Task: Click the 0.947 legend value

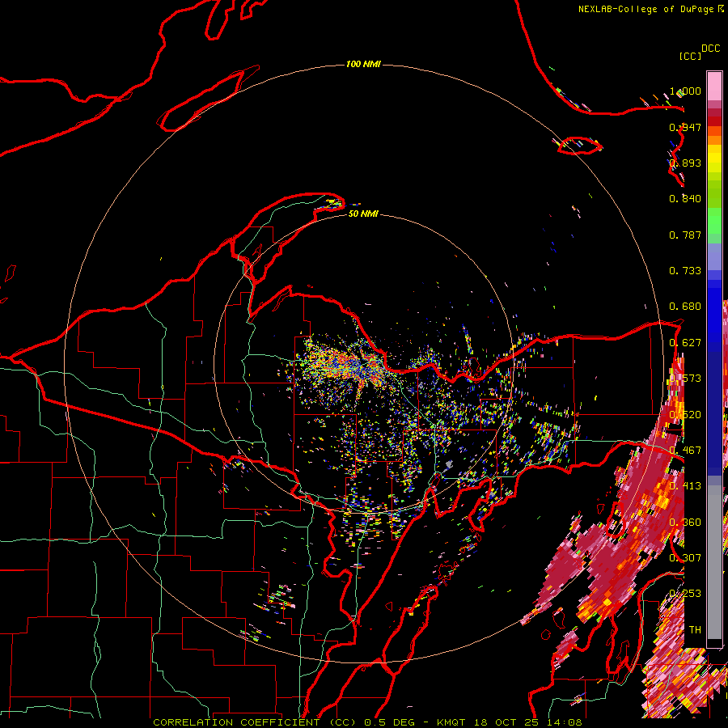Action: pos(685,127)
